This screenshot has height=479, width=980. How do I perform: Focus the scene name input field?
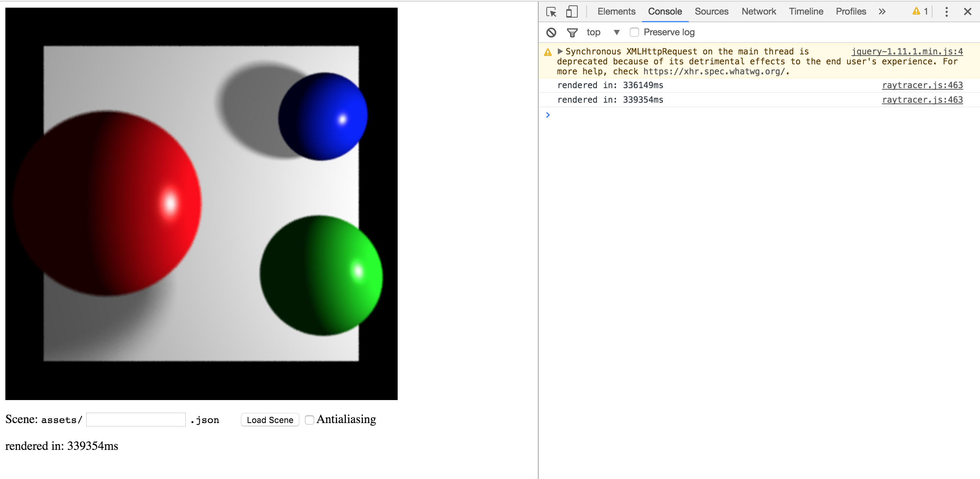pyautogui.click(x=136, y=420)
